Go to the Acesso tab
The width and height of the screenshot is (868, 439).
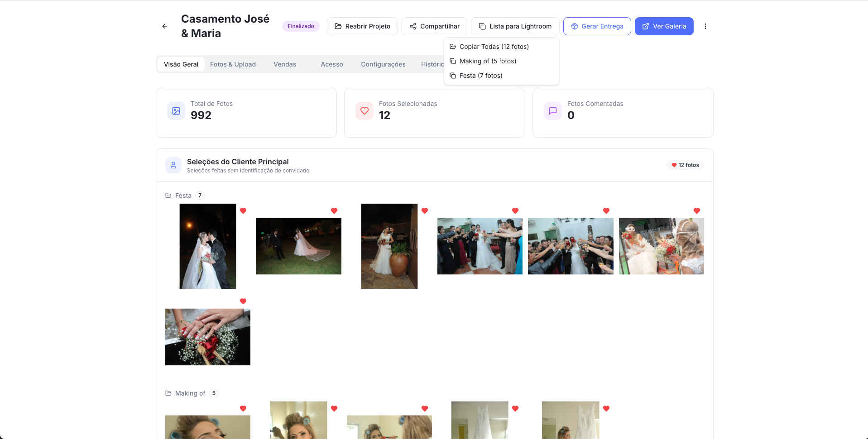click(332, 64)
